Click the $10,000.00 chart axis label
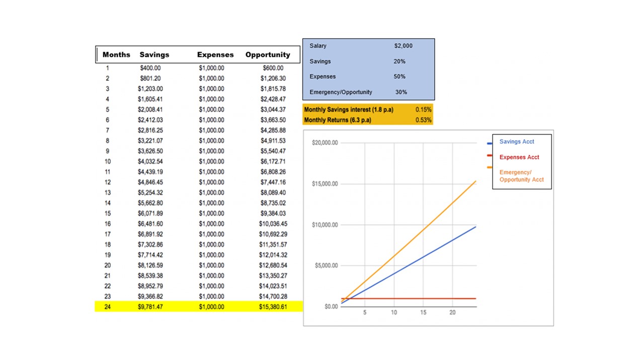Screen dimensions: 644x362 325,225
